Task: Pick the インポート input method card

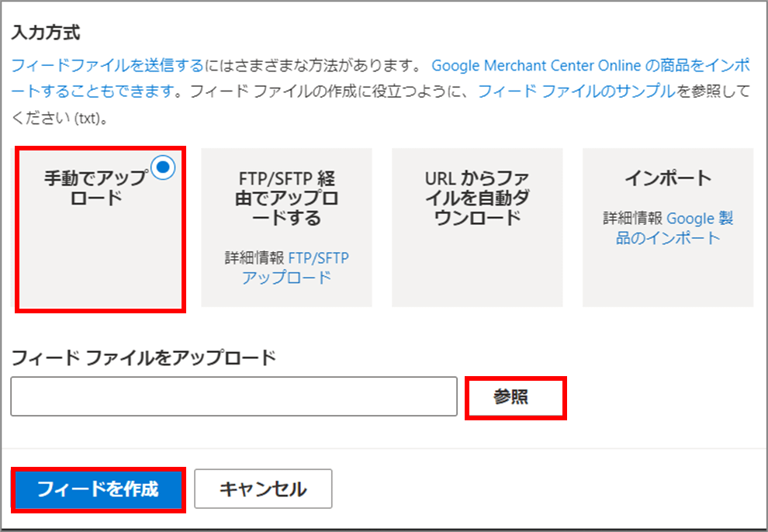Action: point(667,178)
